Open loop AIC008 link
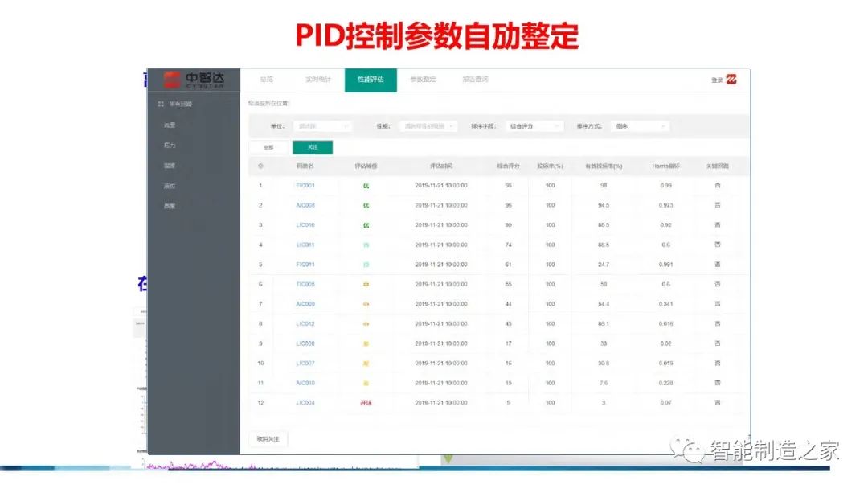Viewport: 868px width, 489px height. (x=305, y=205)
